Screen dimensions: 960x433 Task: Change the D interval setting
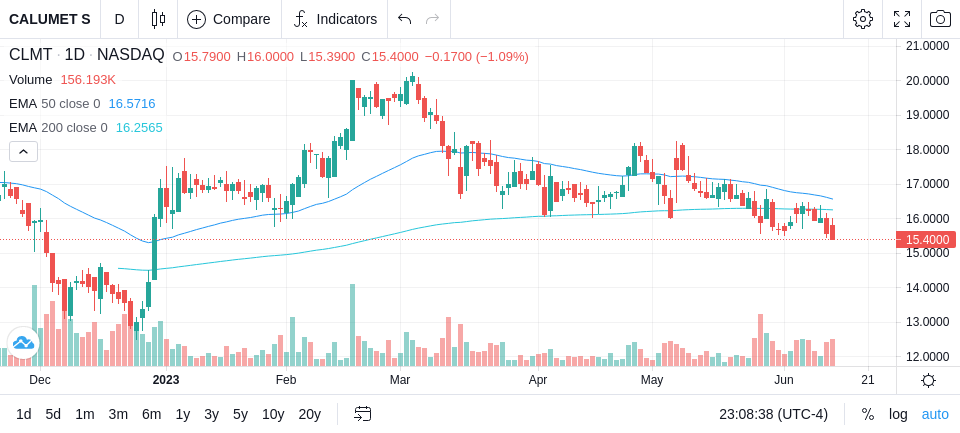tap(119, 19)
